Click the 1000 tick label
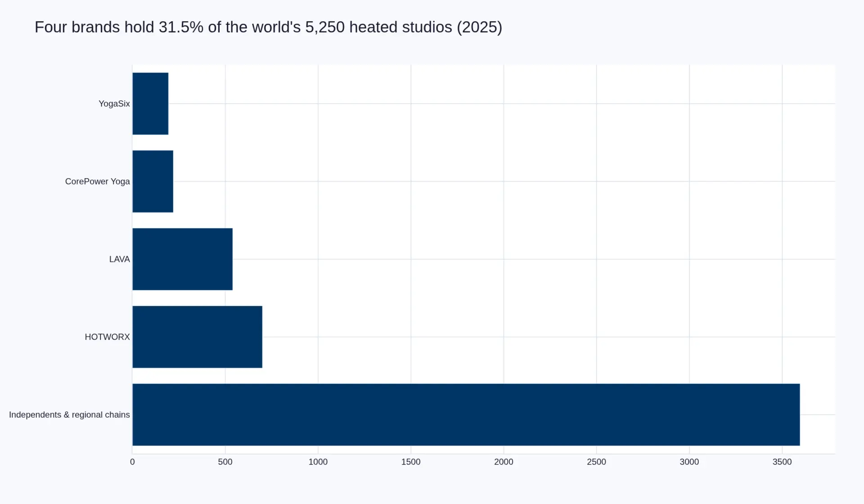 (x=318, y=462)
